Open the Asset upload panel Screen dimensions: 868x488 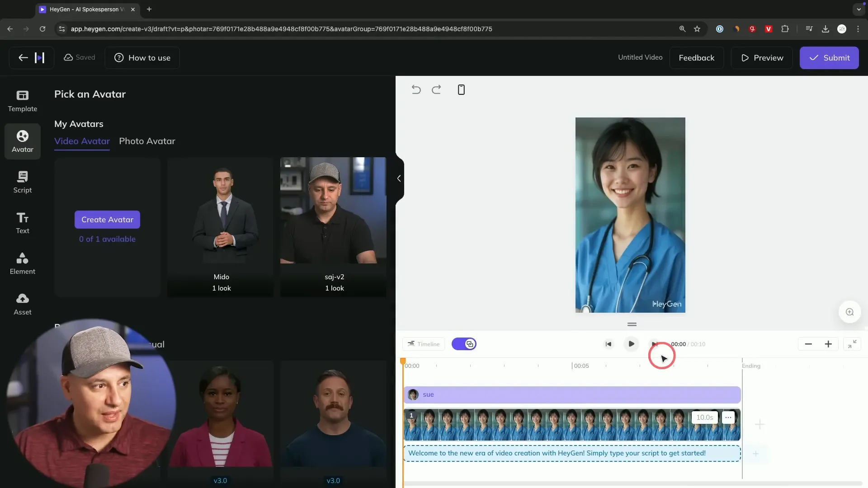tap(23, 304)
